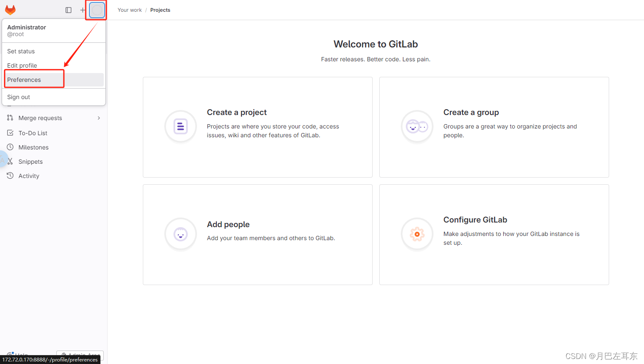Viewport: 644px width, 364px height.
Task: Toggle the sidebar collapse icon
Action: (68, 10)
